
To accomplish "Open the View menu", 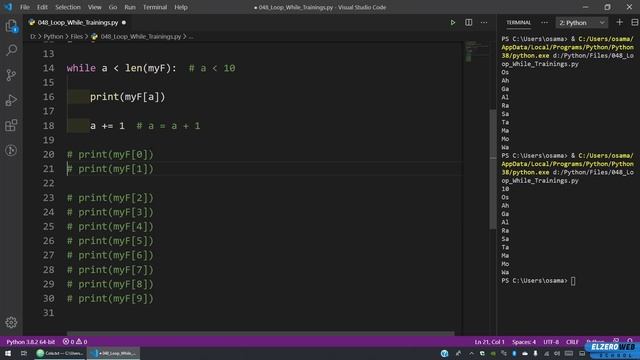I will [x=94, y=7].
